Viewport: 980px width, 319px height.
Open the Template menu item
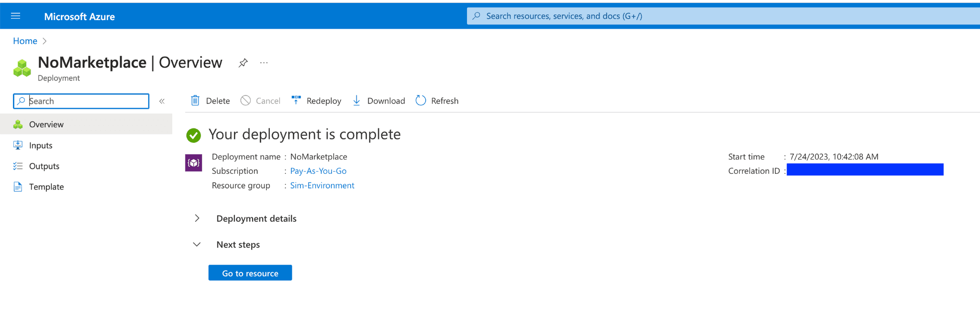click(x=46, y=187)
